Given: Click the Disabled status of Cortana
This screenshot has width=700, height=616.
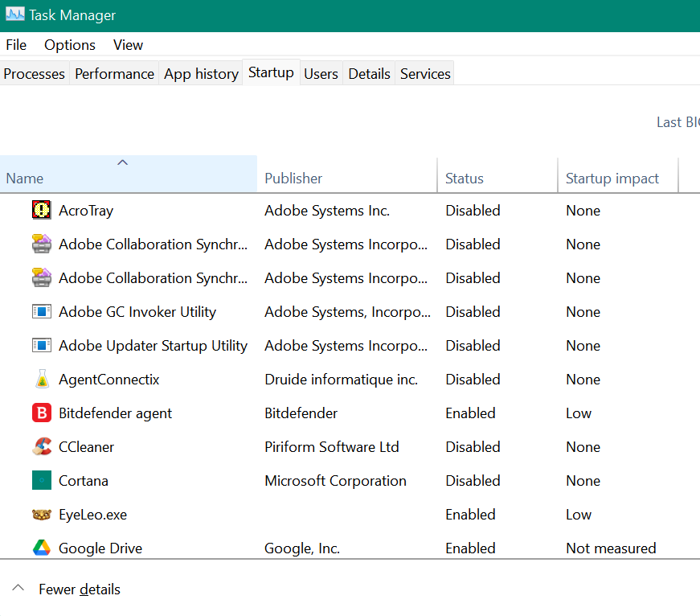Looking at the screenshot, I should [473, 481].
